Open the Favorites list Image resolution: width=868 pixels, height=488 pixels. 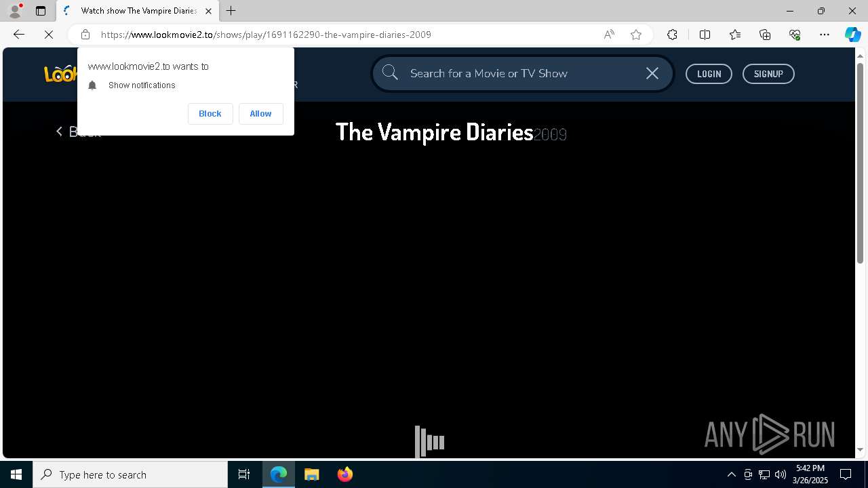tap(735, 35)
